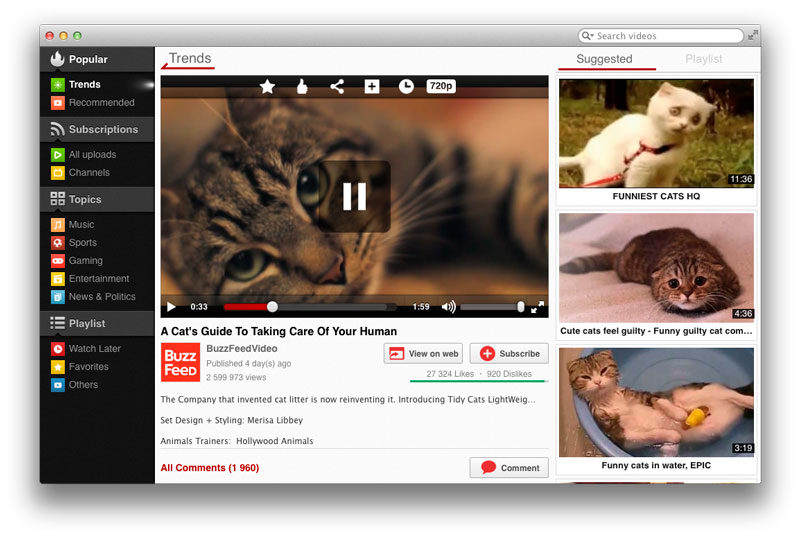Select the Music note icon
800x538 pixels.
pos(58,225)
